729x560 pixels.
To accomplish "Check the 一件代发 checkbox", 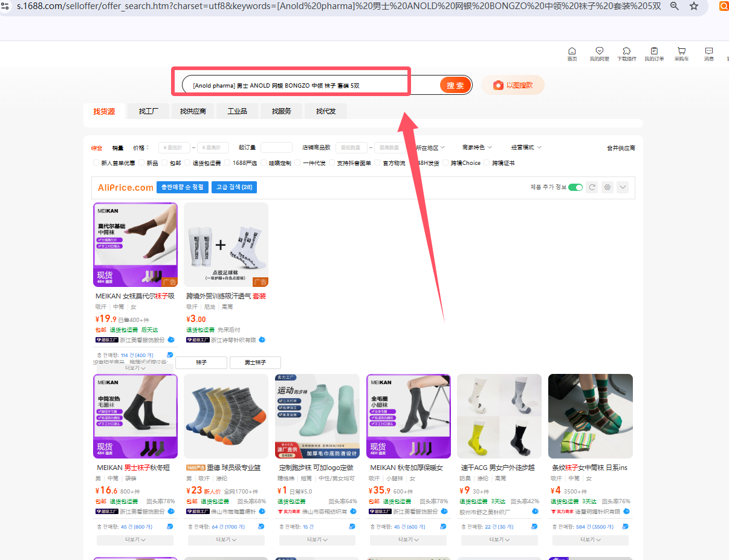I will tap(297, 163).
